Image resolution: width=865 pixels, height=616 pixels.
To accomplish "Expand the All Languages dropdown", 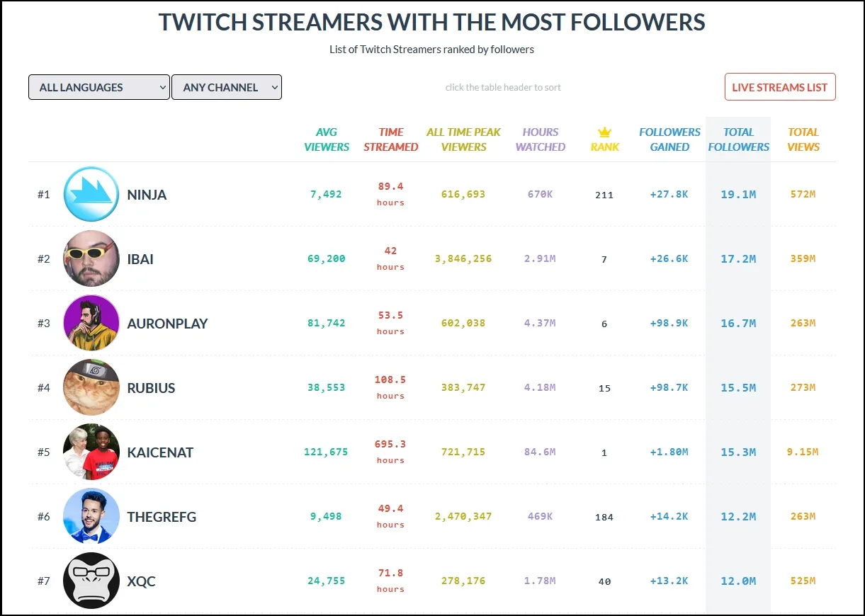I will click(99, 87).
